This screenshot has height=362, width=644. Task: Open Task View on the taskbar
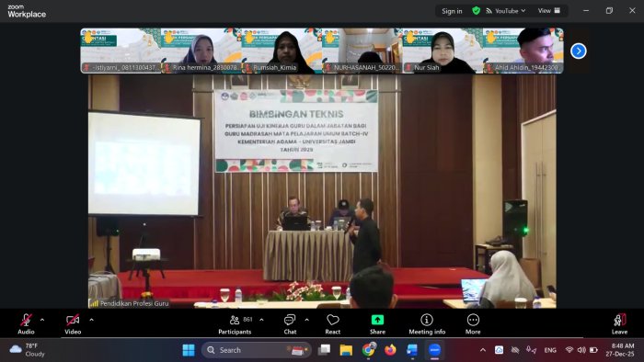coord(325,350)
